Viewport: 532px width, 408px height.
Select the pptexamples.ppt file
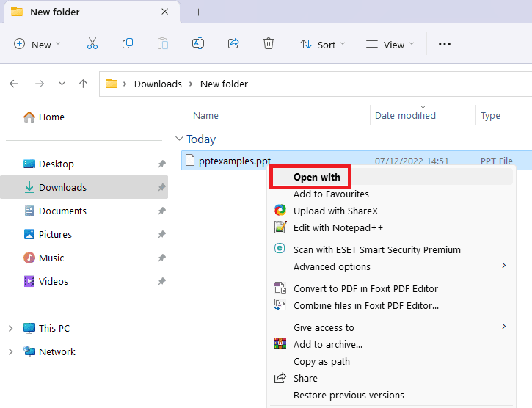[357, 161]
